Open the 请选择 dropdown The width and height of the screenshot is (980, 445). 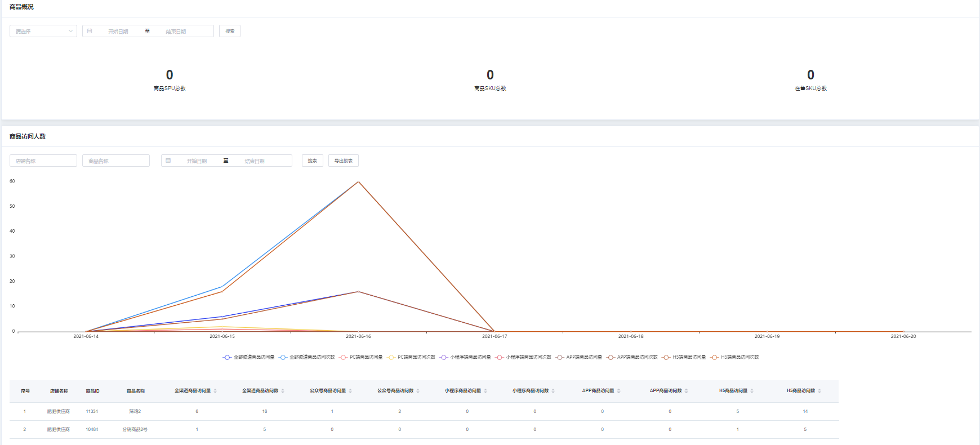43,31
